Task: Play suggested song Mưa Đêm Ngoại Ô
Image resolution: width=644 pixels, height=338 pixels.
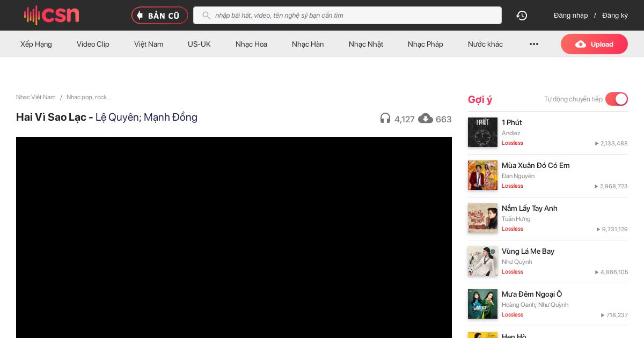Action: [x=532, y=294]
